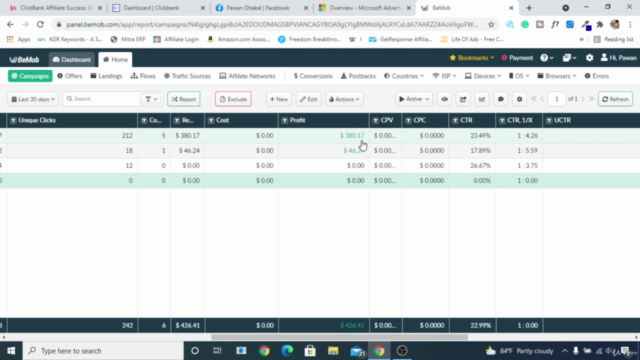Click the BeMob logo

pyautogui.click(x=24, y=60)
